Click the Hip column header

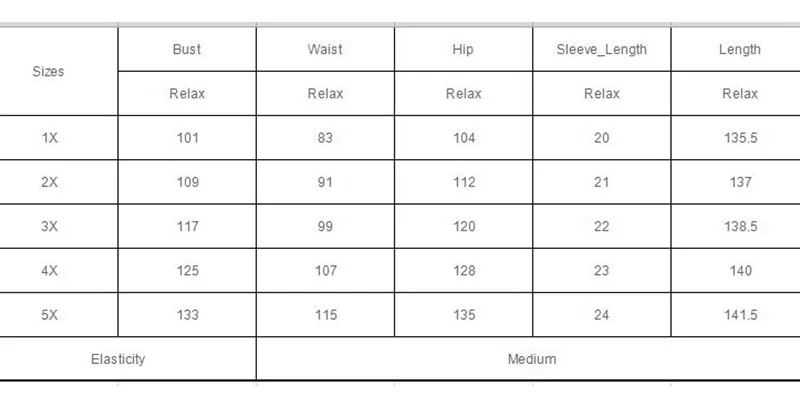point(463,49)
